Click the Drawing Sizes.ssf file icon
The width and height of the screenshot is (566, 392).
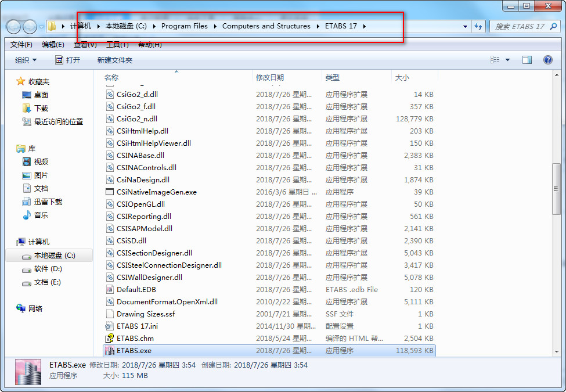click(109, 314)
